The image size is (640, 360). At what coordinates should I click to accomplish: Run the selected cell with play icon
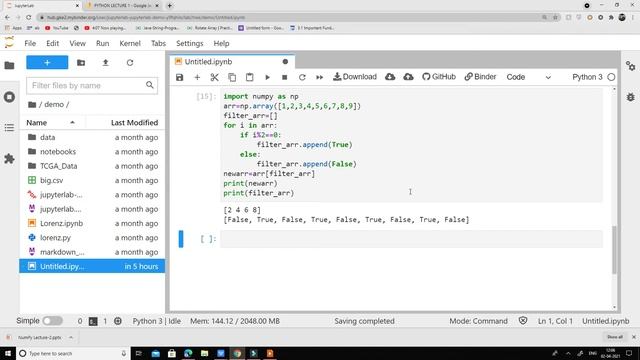click(x=267, y=77)
